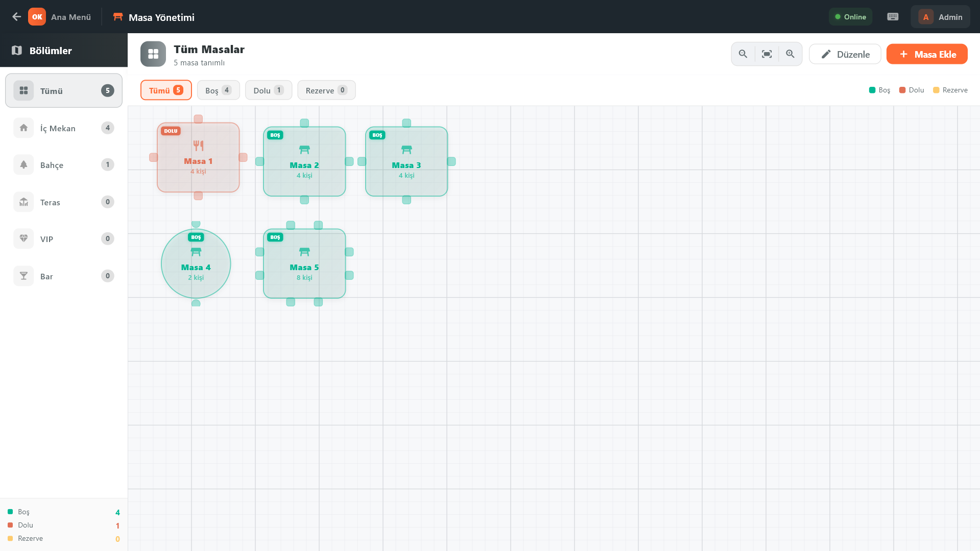Viewport: 980px width, 551px height.
Task: Show only Dolu tables
Action: pos(268,90)
